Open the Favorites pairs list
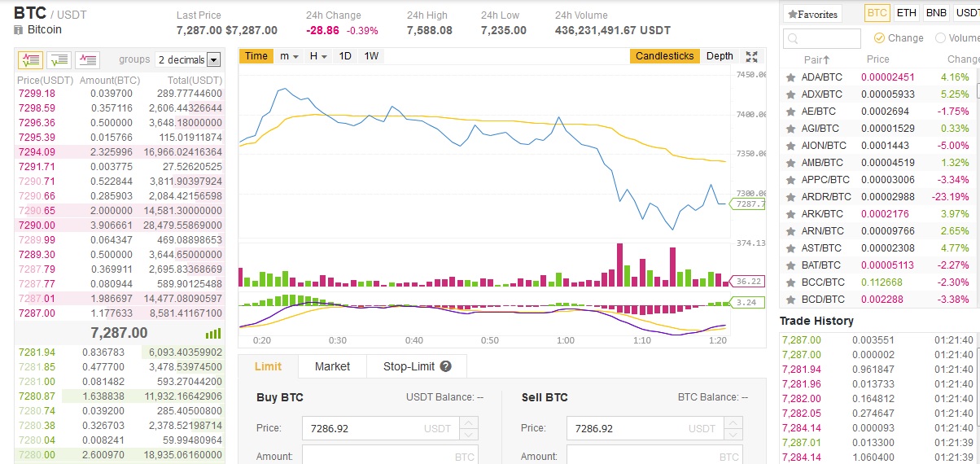The height and width of the screenshot is (464, 980). tap(812, 14)
